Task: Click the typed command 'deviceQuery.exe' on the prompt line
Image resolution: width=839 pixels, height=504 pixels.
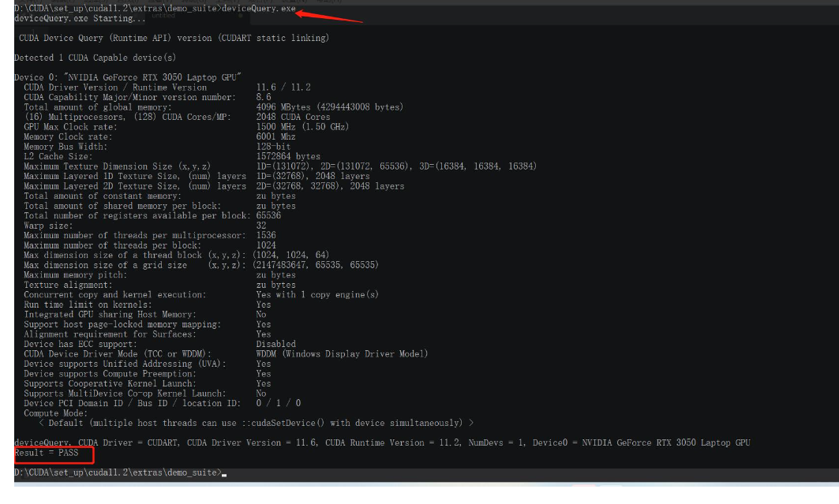Action: click(x=259, y=9)
